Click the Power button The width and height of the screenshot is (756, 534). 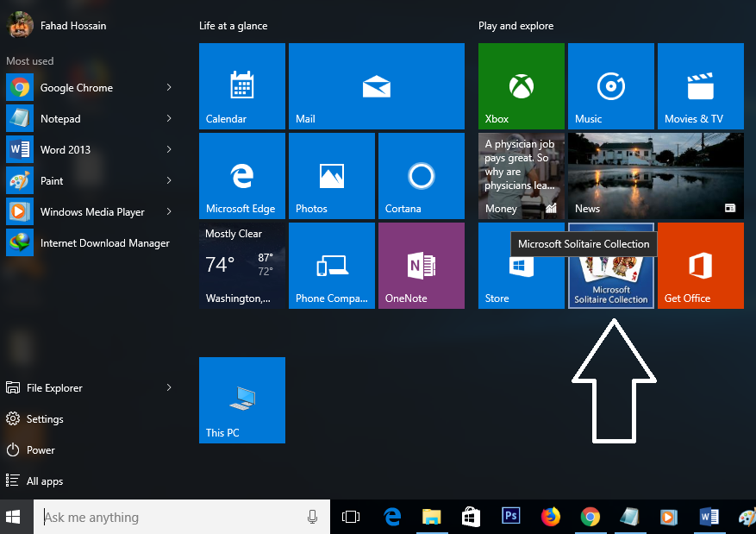(41, 450)
